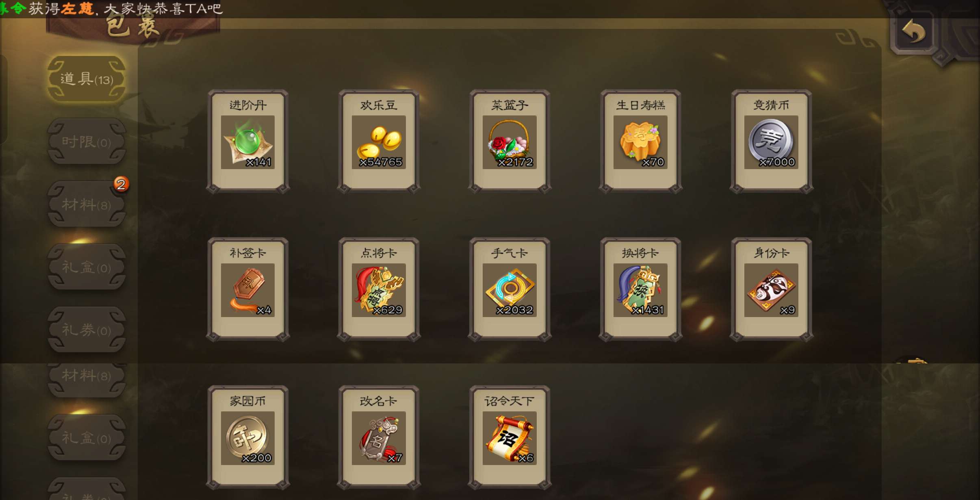
Task: Tap the 生日寿糕 birthday cake item
Action: 640,141
